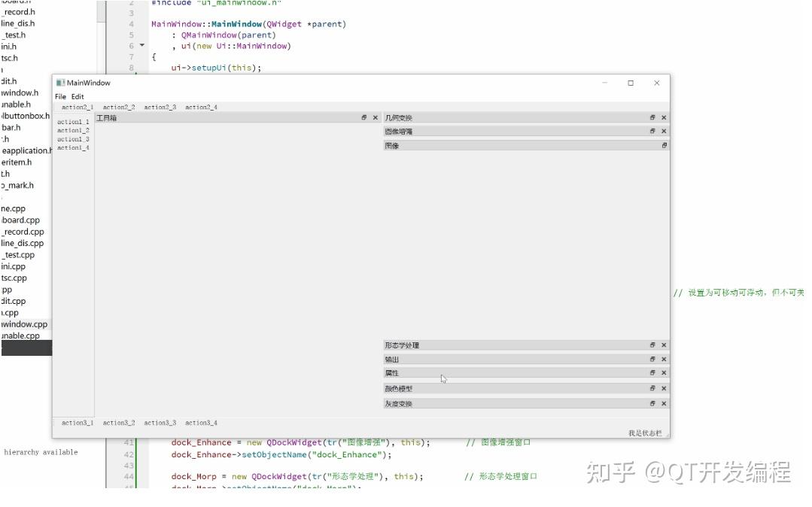The image size is (812, 507).
Task: Undock the 输出 panel via its float icon
Action: tap(651, 359)
